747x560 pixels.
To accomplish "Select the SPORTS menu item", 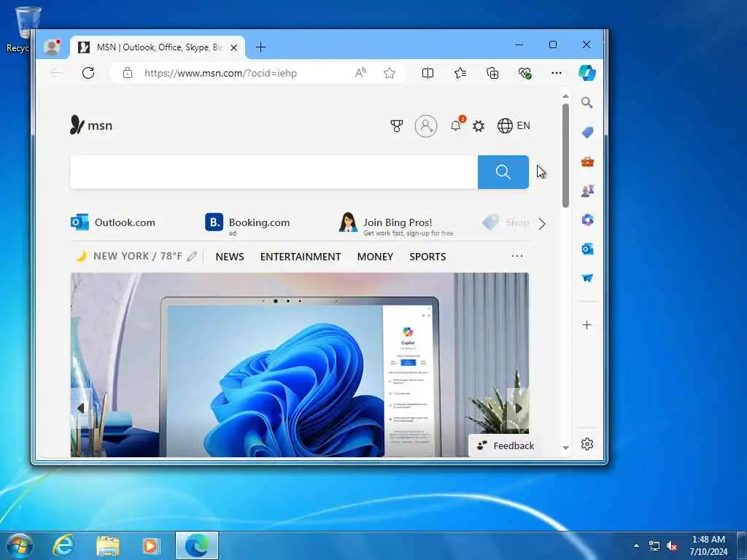I will [427, 257].
